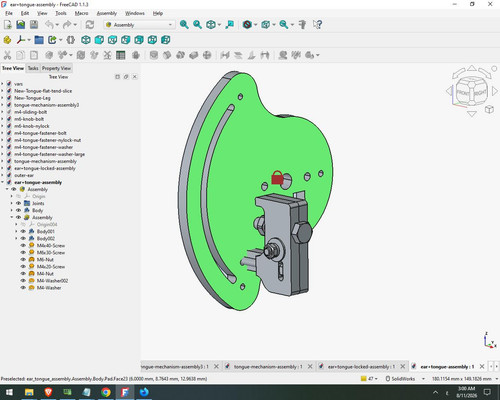The image size is (500, 400).
Task: Open the Windows menu
Action: (135, 13)
